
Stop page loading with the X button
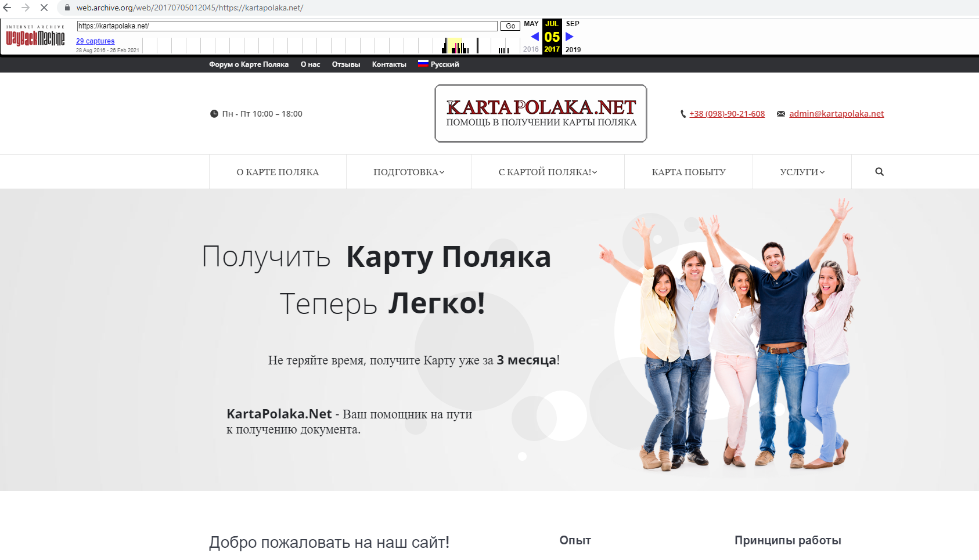coord(44,8)
